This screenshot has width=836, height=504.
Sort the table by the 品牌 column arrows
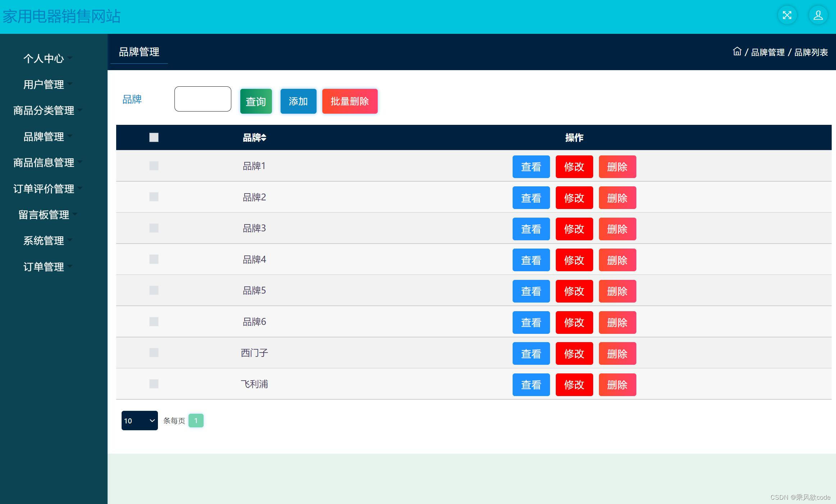click(x=264, y=137)
